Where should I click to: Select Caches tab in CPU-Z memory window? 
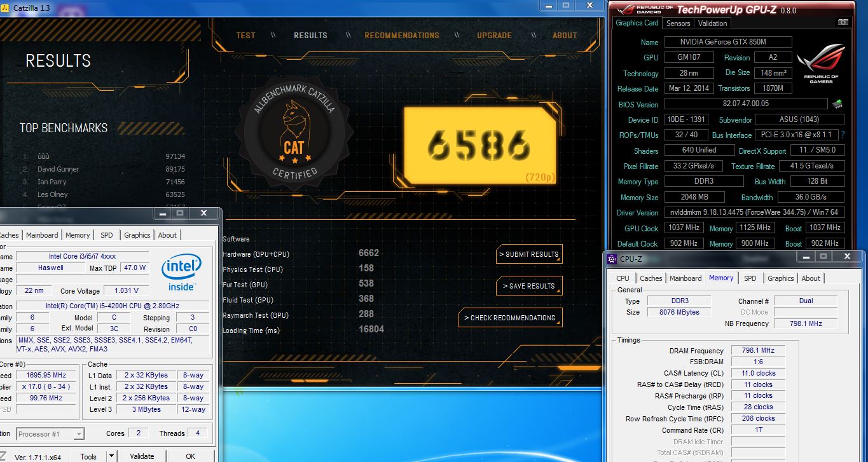651,278
